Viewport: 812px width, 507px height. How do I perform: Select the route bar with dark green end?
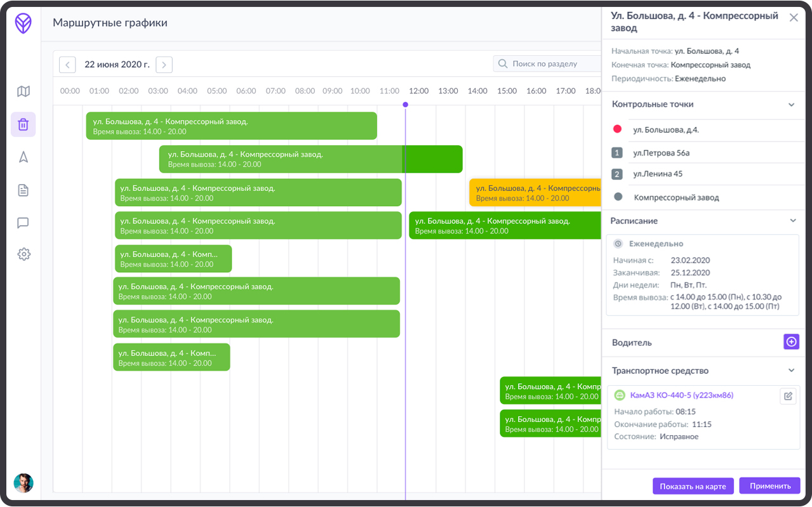[311, 159]
